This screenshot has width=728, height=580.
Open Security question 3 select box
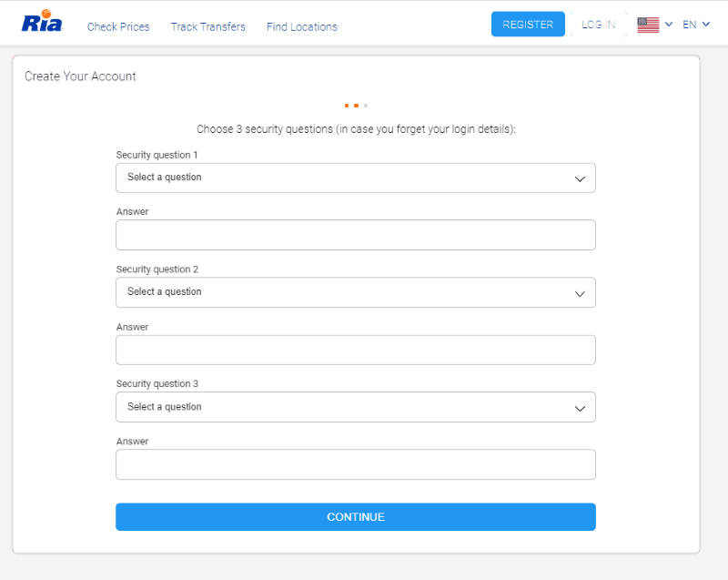355,407
